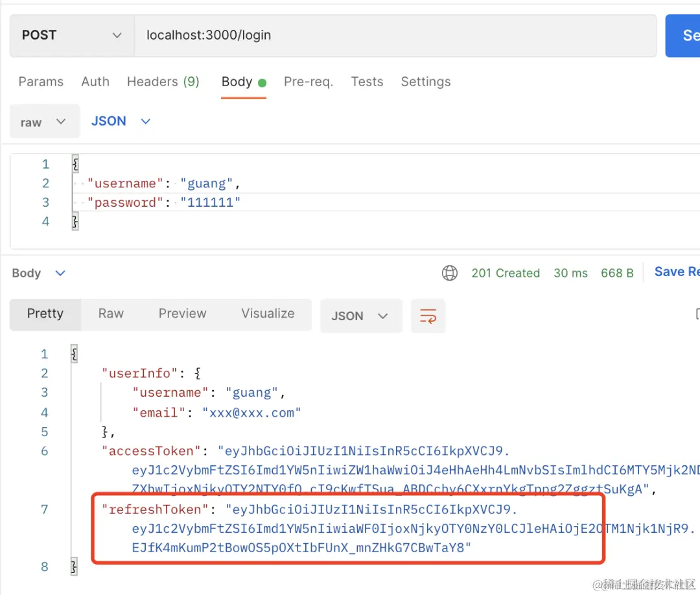Click the globe network icon

coord(450,273)
